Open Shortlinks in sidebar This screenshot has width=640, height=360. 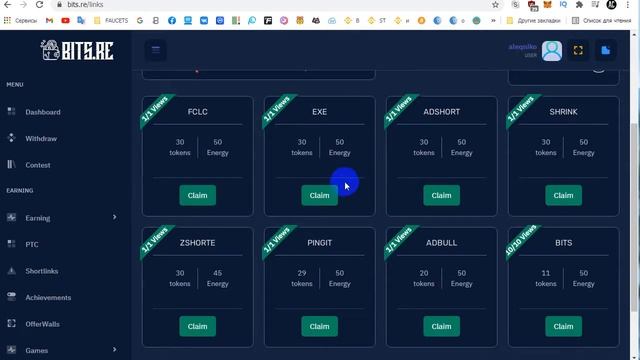point(42,271)
